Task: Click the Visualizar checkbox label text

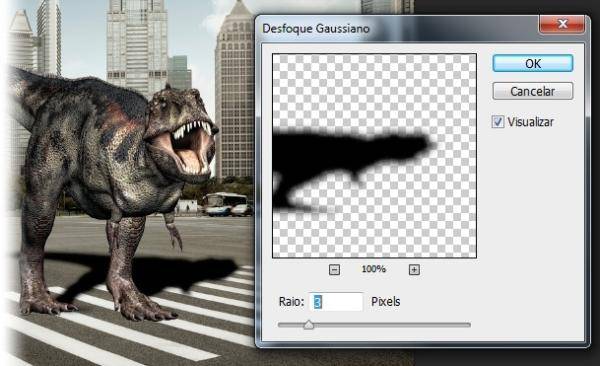Action: pos(530,122)
